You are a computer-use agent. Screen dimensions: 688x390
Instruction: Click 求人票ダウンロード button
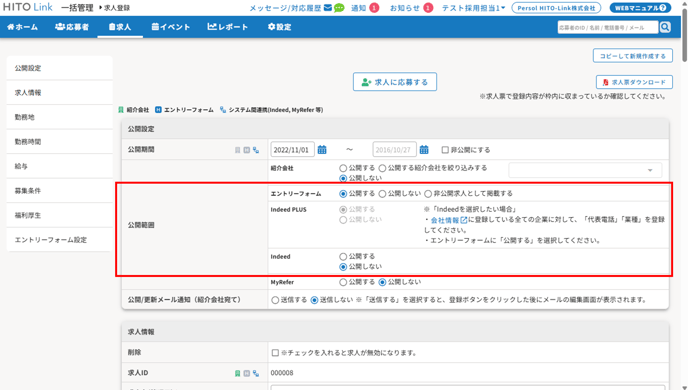634,82
